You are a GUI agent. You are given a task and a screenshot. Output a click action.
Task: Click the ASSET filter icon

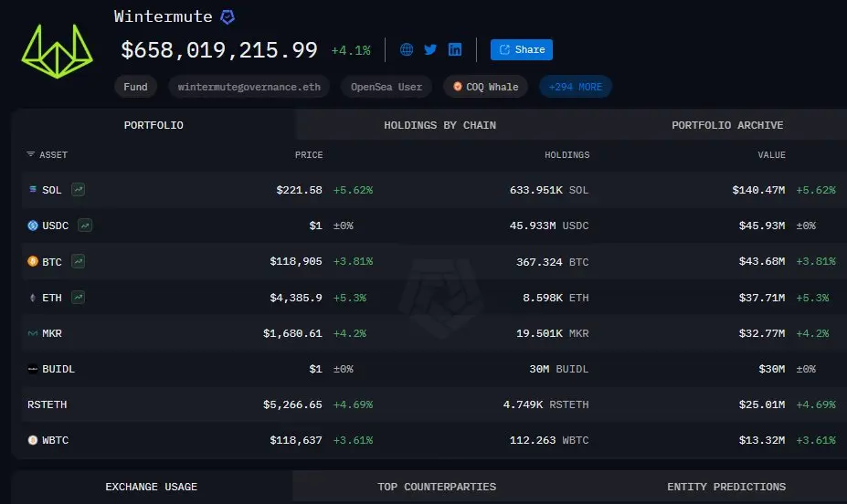(31, 154)
